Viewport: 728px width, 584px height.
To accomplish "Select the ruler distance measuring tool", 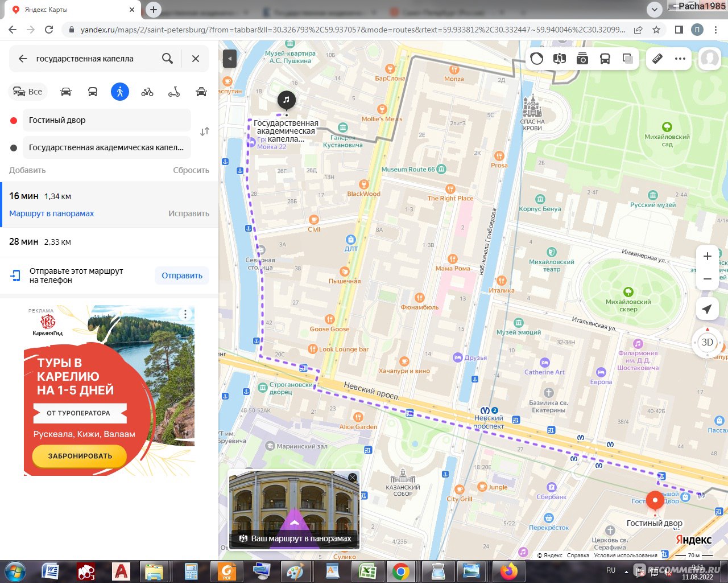I will [x=657, y=59].
